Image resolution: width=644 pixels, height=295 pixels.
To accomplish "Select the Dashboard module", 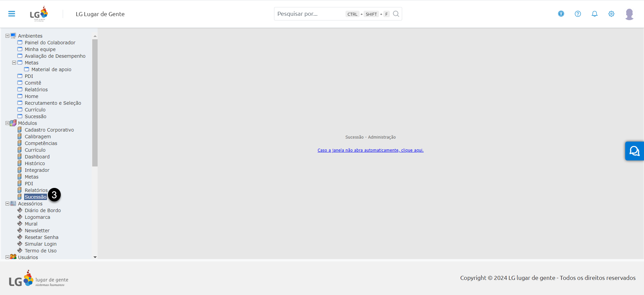I will coord(37,157).
